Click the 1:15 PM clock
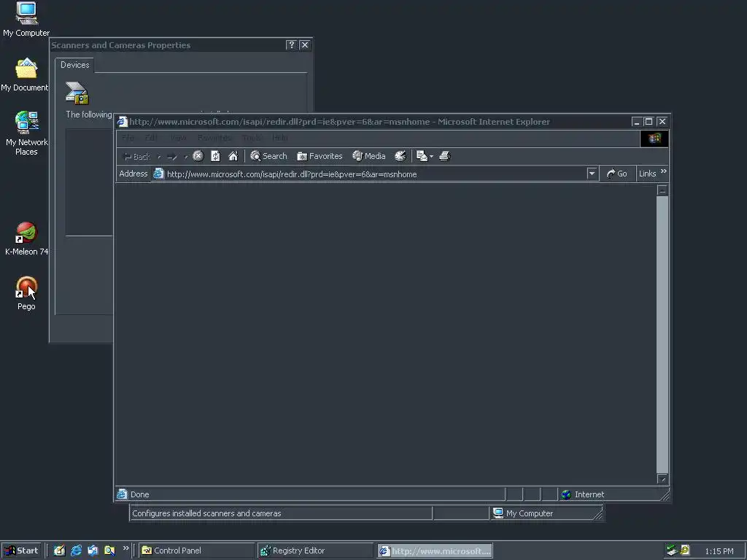The width and height of the screenshot is (747, 560). 719,551
